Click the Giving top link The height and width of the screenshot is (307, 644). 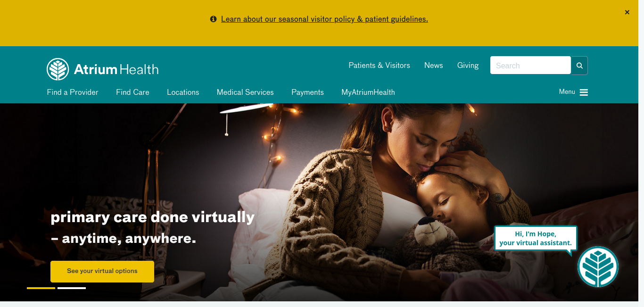[x=468, y=66]
